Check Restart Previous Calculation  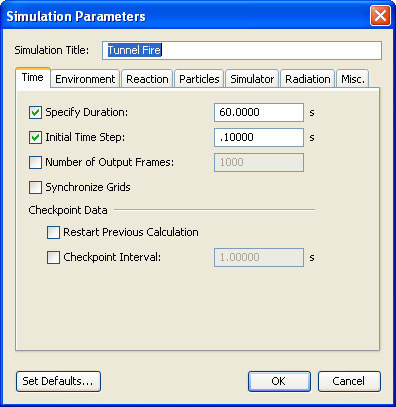[x=53, y=233]
